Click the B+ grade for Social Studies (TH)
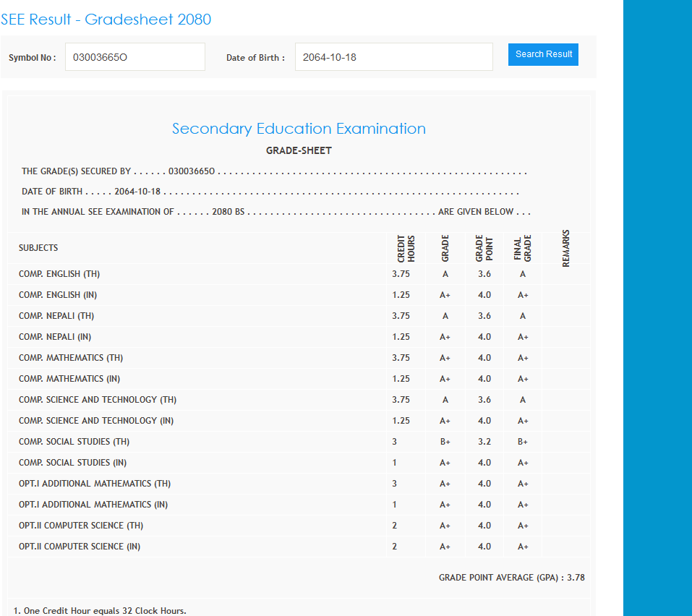Screen dimensions: 692x616 pyautogui.click(x=445, y=442)
